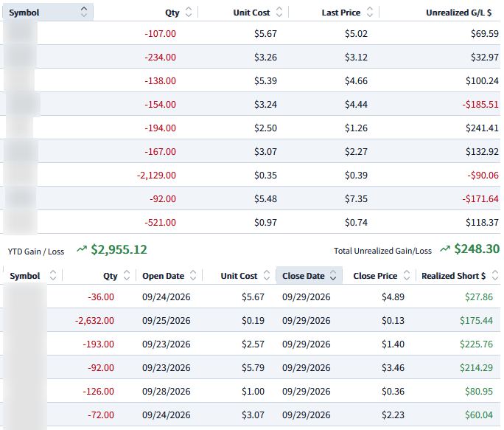The height and width of the screenshot is (430, 504).
Task: Click close price $3.46
Action: [393, 367]
